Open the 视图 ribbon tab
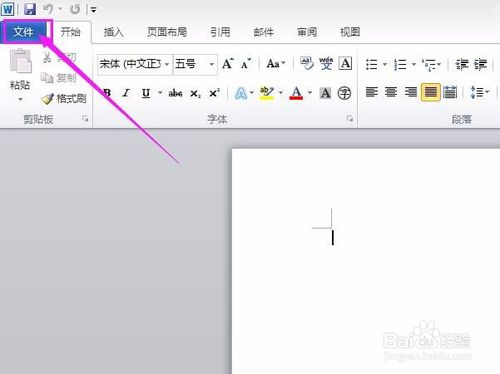This screenshot has height=374, width=500. [x=350, y=32]
